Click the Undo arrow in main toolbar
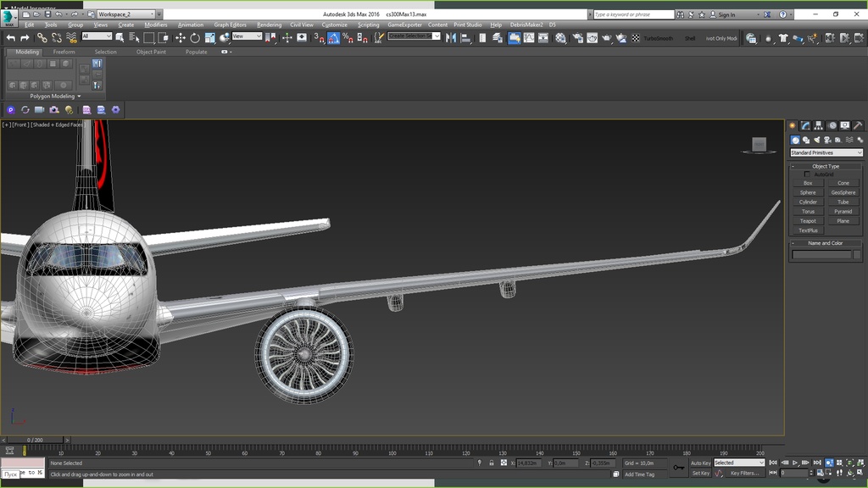Image resolution: width=868 pixels, height=488 pixels. tap(10, 38)
